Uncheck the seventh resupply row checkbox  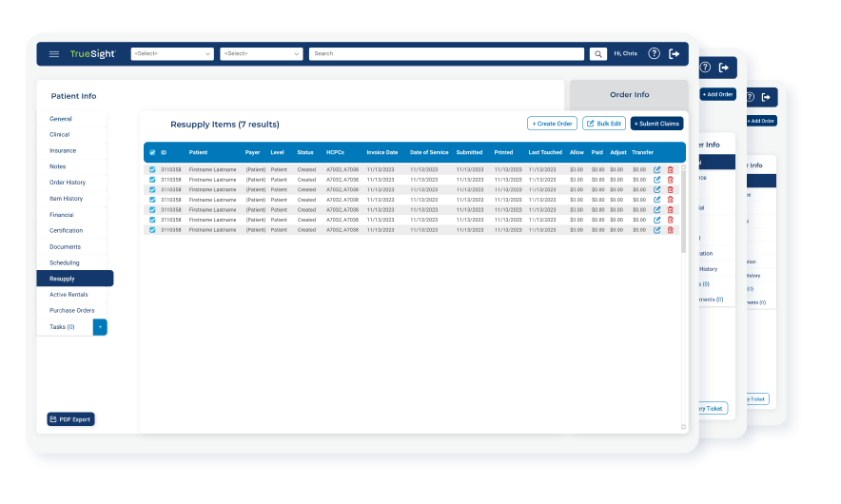coord(152,230)
